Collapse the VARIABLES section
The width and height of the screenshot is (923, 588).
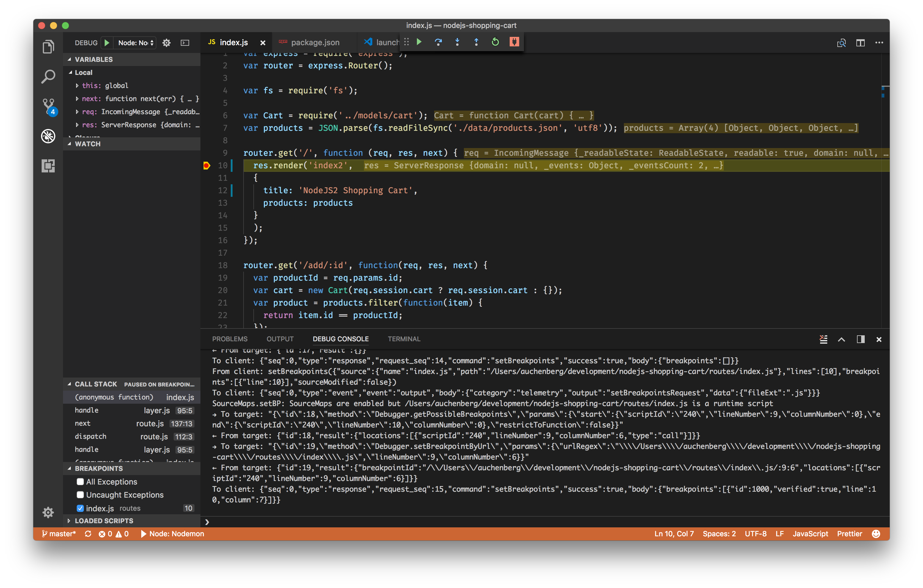tap(131, 59)
